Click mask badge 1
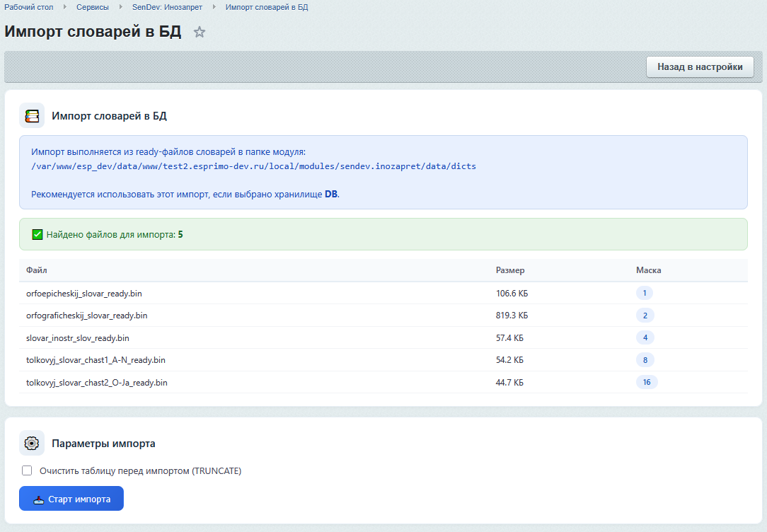 click(x=644, y=293)
